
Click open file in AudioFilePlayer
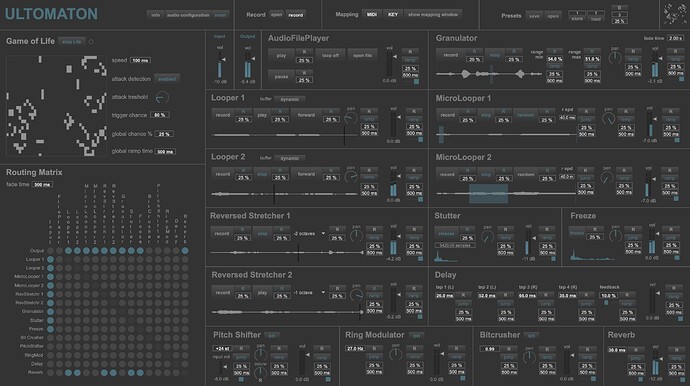pos(363,56)
